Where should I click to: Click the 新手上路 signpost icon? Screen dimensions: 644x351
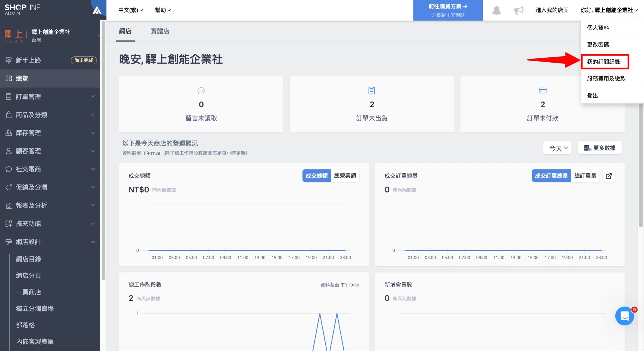(x=9, y=60)
